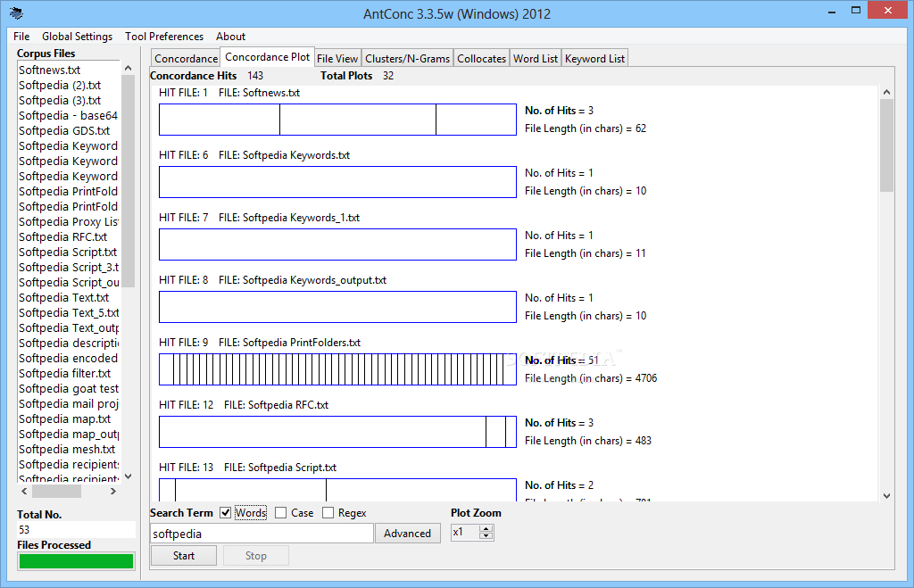
Task: Select Softpedia (3).txt in corpus list
Action: [x=60, y=100]
